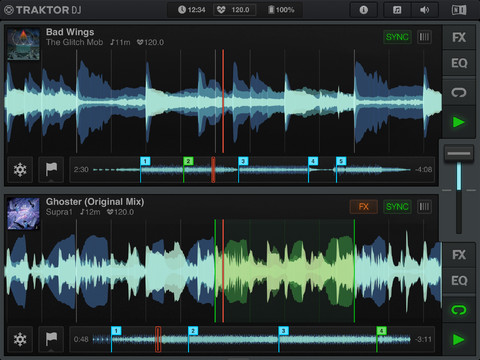Toggle SYNC on the Bad Wings deck
Image resolution: width=480 pixels, height=360 pixels.
pos(397,37)
